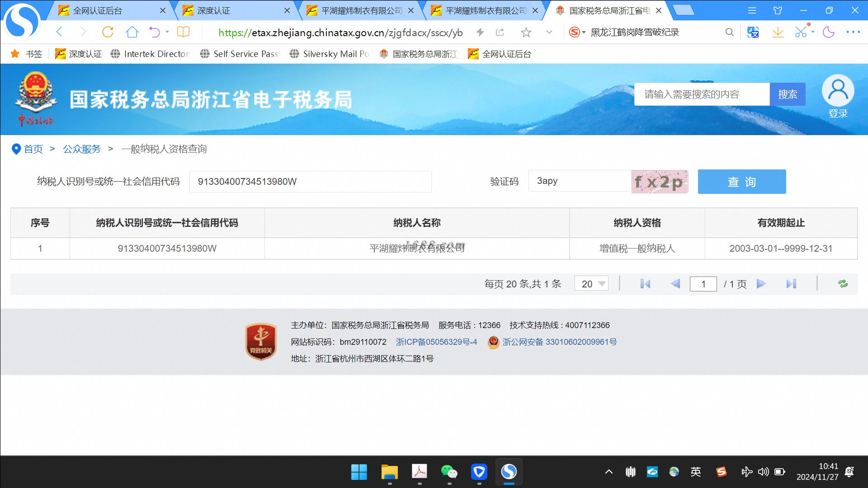The width and height of the screenshot is (868, 488).
Task: Click the download arrow icon in toolbar
Action: click(778, 32)
